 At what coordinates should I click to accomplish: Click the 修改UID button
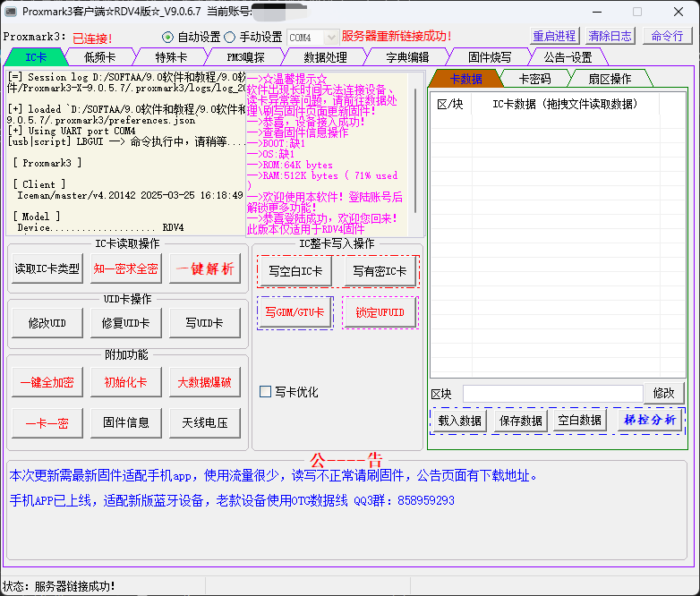pyautogui.click(x=47, y=323)
